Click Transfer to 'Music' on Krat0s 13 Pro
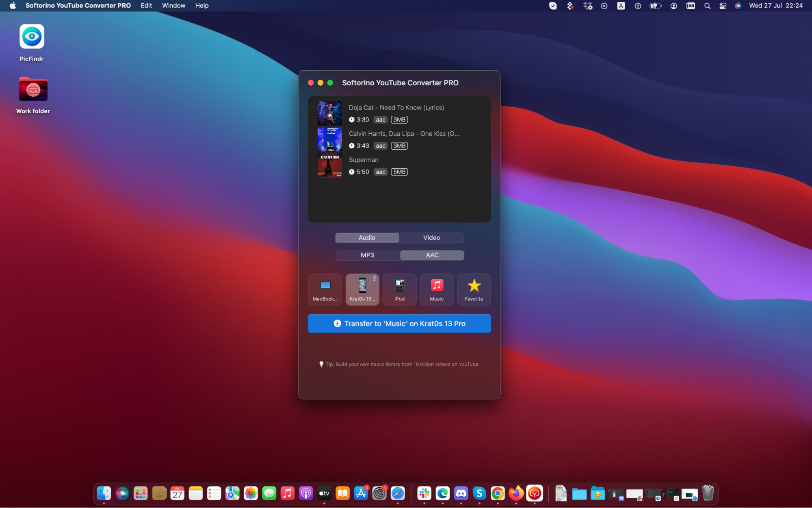This screenshot has width=812, height=508. pos(399,323)
